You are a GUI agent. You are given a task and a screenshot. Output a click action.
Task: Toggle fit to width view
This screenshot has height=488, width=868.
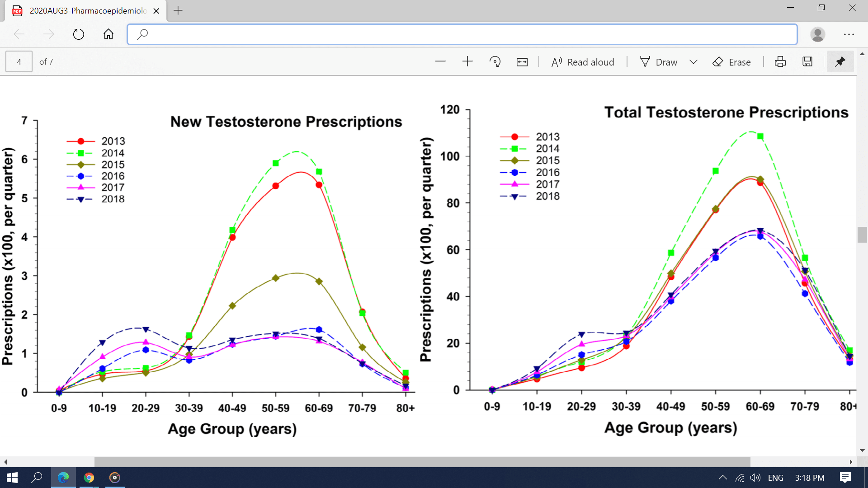(522, 62)
